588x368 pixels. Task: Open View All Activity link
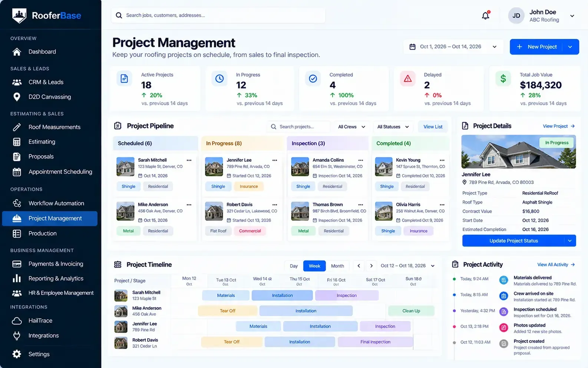pyautogui.click(x=556, y=264)
